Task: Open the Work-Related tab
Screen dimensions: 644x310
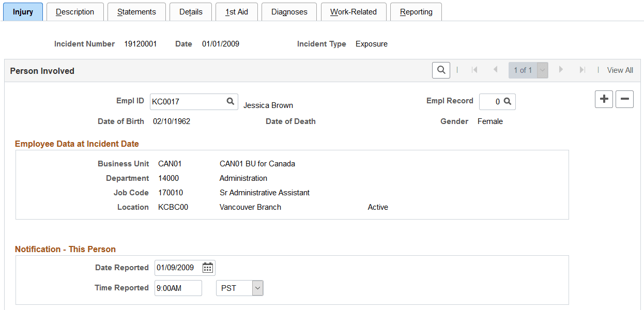Action: tap(354, 11)
